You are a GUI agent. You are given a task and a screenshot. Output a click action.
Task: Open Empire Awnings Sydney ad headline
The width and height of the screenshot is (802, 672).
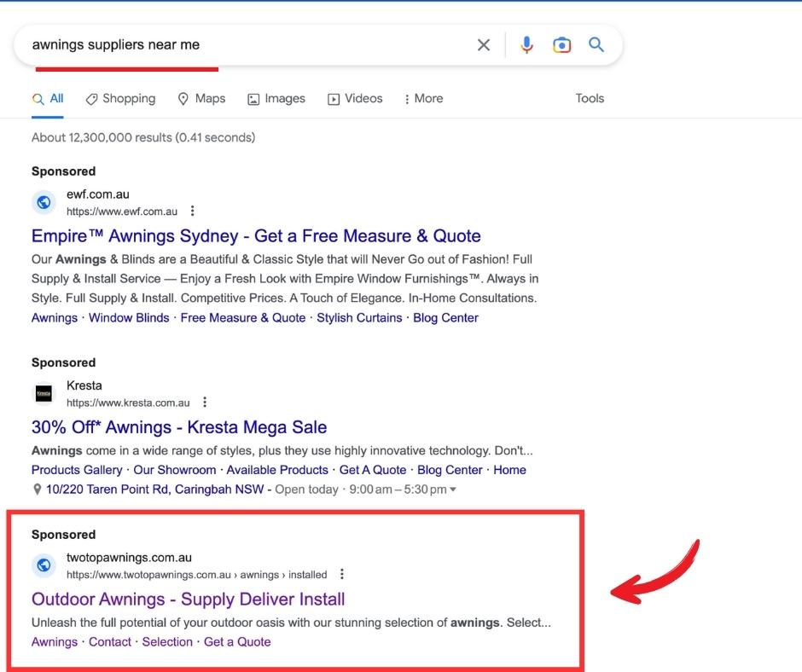pyautogui.click(x=256, y=235)
